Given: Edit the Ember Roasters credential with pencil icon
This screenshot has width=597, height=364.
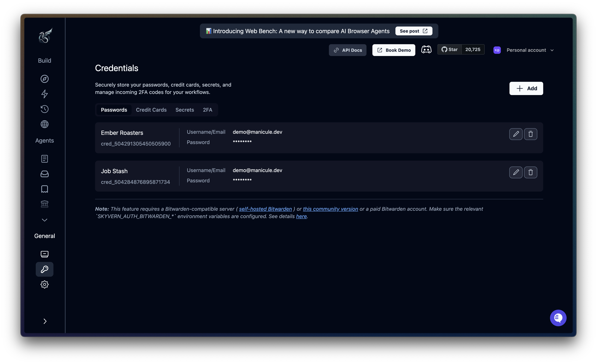Looking at the screenshot, I should pyautogui.click(x=516, y=134).
